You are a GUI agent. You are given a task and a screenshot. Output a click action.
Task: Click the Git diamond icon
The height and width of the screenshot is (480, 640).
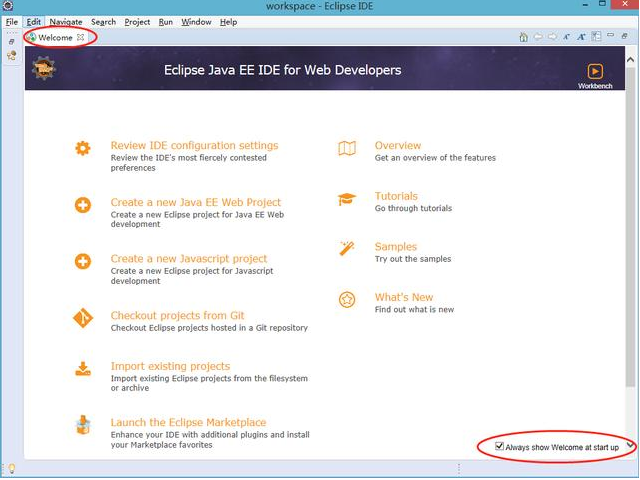pyautogui.click(x=83, y=318)
